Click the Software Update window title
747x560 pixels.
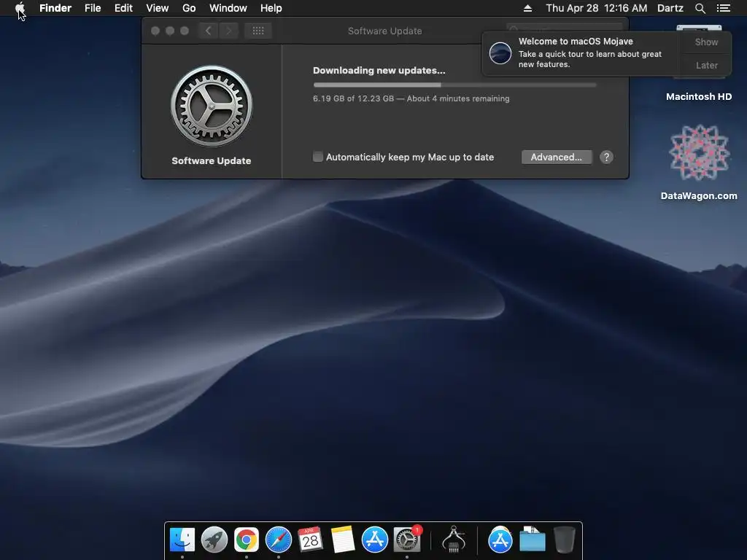point(384,31)
